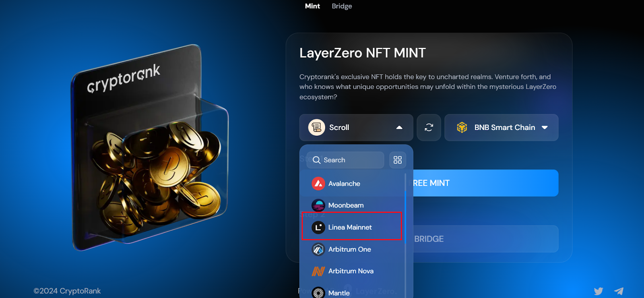Open the Telegram link in footer
Viewport: 644px width, 298px height.
(619, 291)
